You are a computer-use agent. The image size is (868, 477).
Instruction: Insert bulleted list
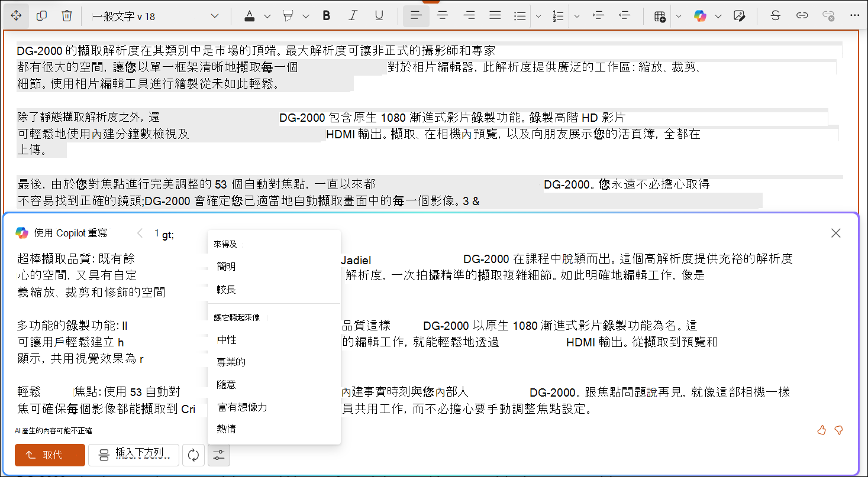(x=520, y=16)
